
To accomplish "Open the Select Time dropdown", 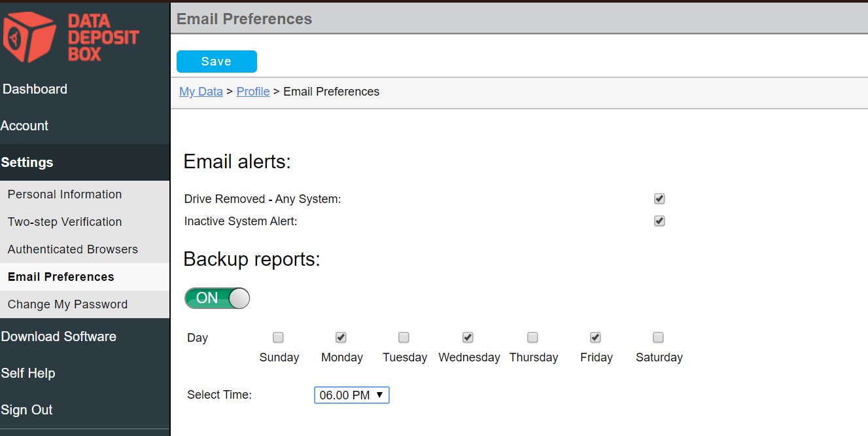I will pos(351,395).
